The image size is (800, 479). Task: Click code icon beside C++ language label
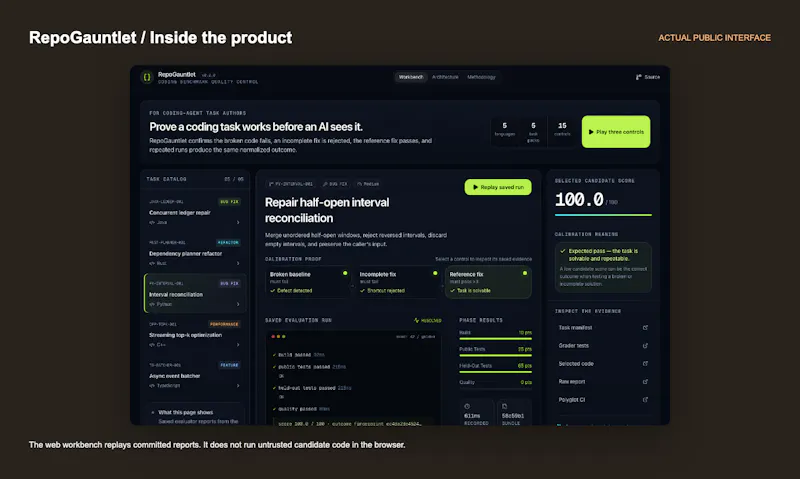(x=152, y=345)
